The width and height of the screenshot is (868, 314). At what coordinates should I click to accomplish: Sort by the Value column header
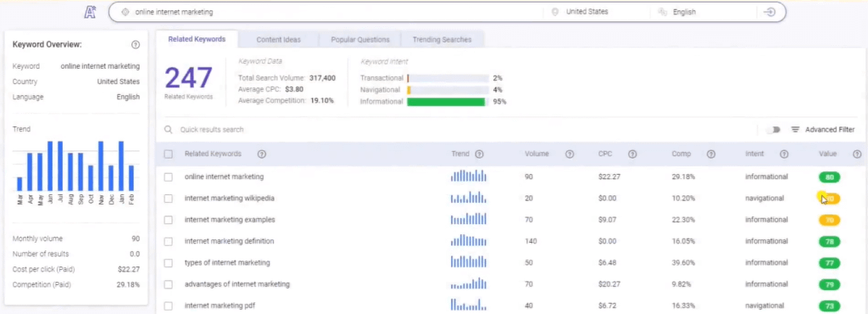[827, 154]
